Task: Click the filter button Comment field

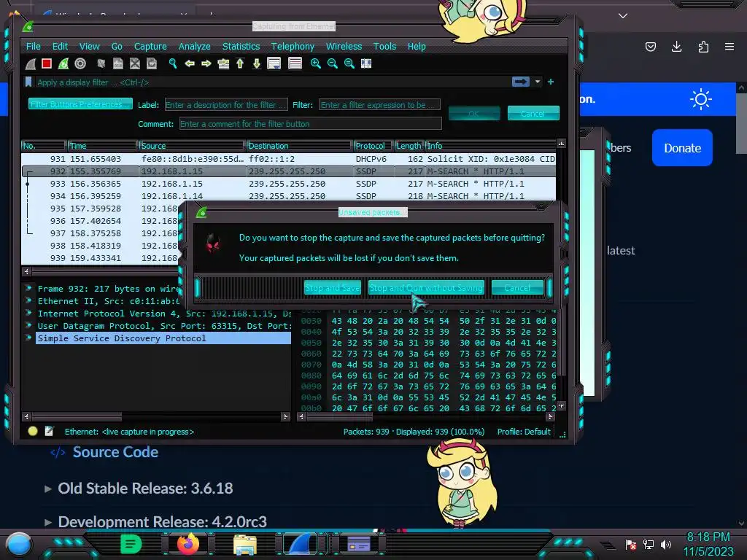Action: pos(311,124)
